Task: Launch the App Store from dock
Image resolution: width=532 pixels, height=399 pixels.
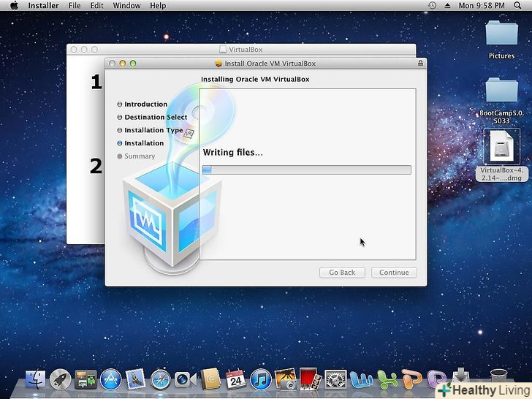Action: (110, 379)
